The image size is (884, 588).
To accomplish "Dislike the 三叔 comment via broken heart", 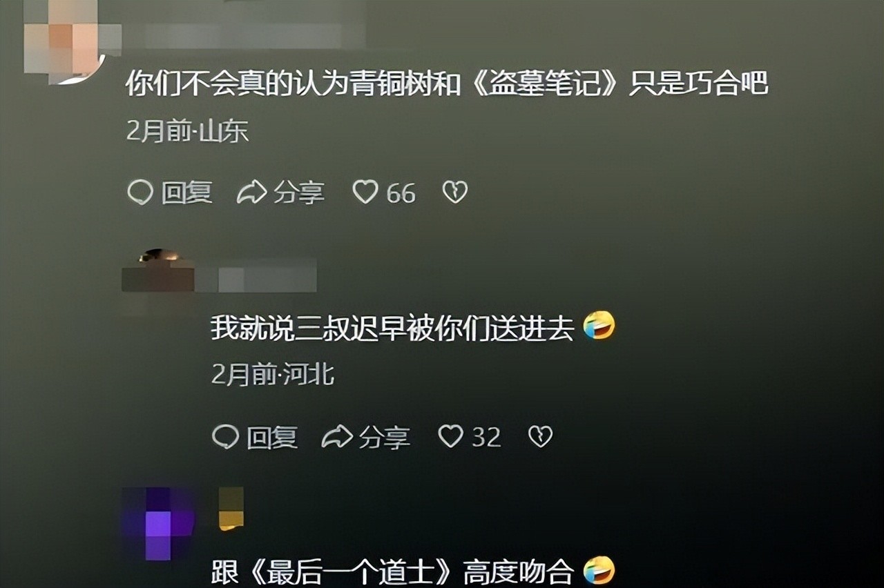I will [540, 436].
